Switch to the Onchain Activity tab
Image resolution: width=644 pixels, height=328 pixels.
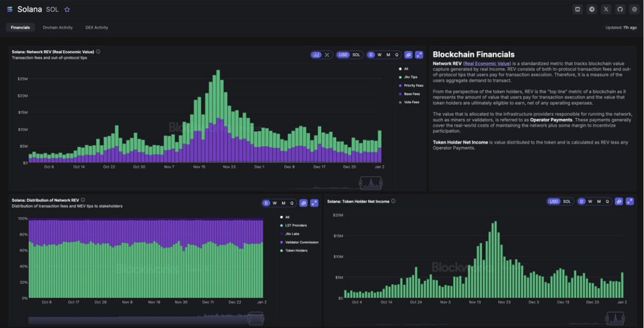coord(58,27)
